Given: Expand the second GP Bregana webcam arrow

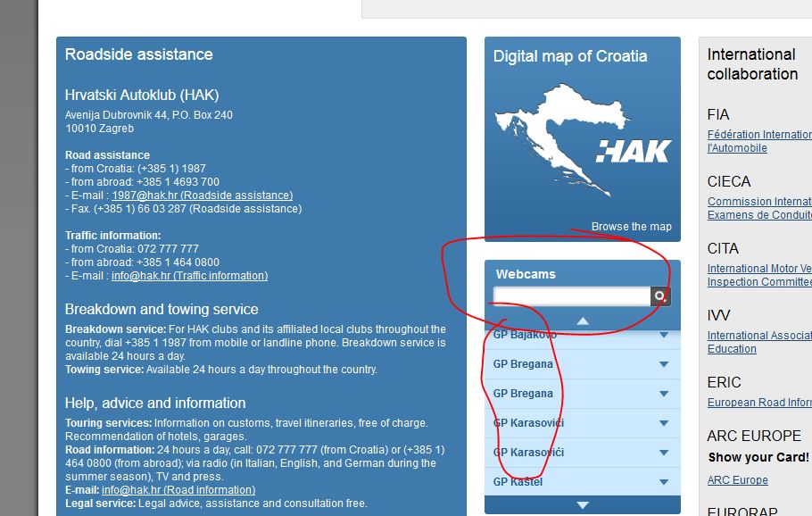Looking at the screenshot, I should [664, 394].
